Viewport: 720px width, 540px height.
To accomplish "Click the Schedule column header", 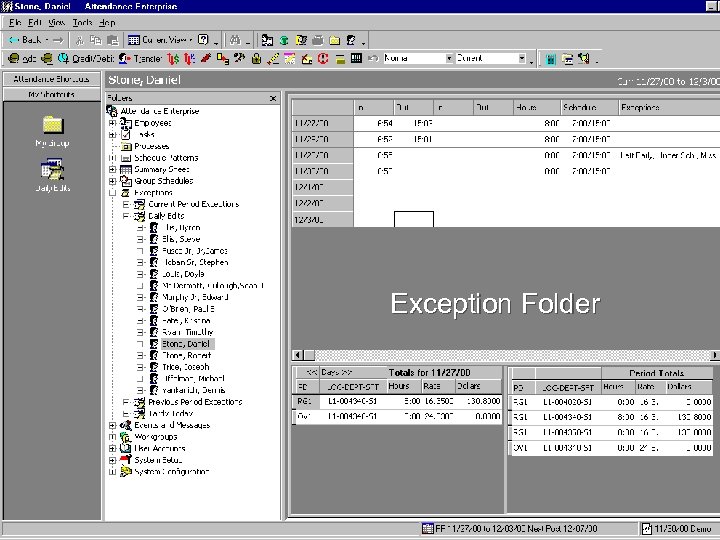I will click(590, 107).
